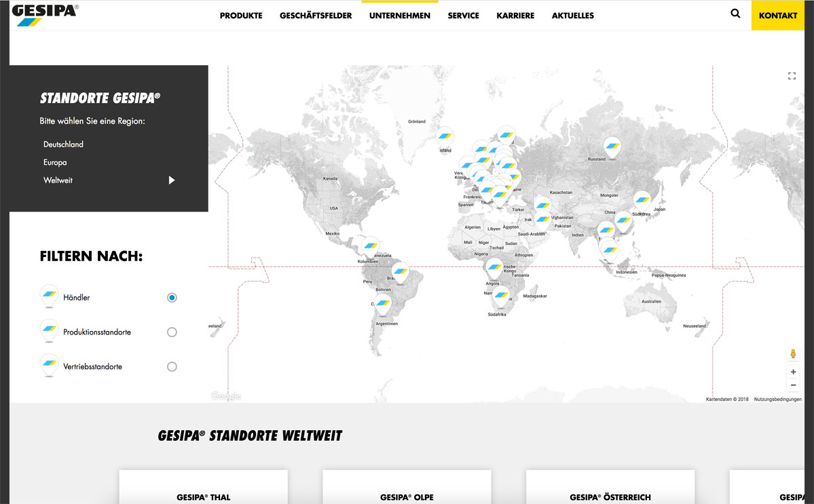Click the pin icon beside Händler
This screenshot has height=504, width=814.
50,296
